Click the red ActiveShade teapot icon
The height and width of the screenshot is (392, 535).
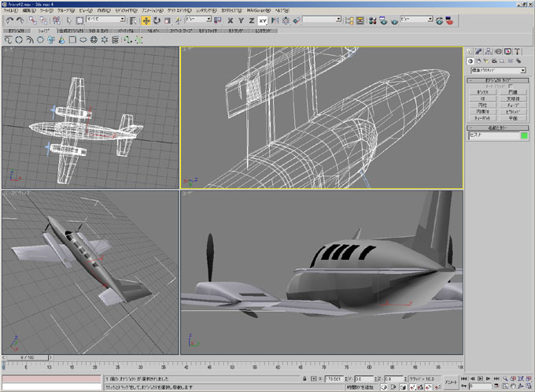[450, 20]
